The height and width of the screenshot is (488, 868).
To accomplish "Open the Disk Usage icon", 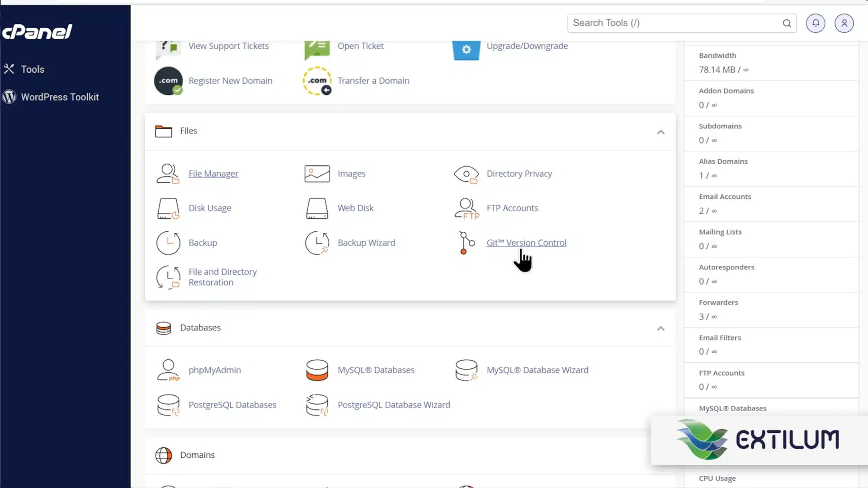I will pyautogui.click(x=168, y=208).
